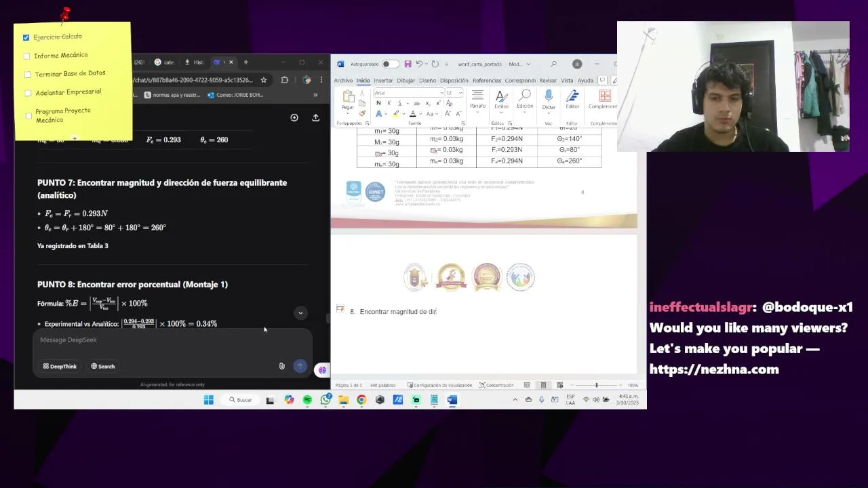Click the Windows Start button
Screen dimensions: 868x488
point(208,400)
